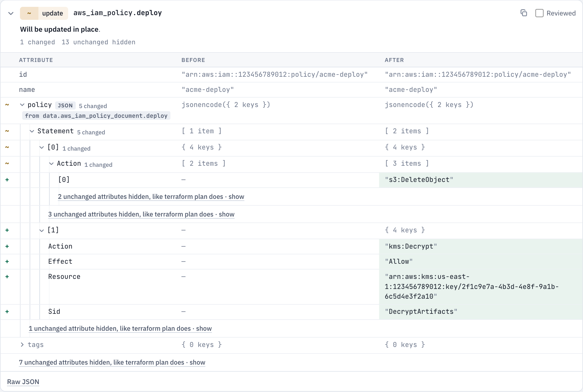Click the JSON badge beside policy
The image size is (583, 392).
click(x=65, y=106)
